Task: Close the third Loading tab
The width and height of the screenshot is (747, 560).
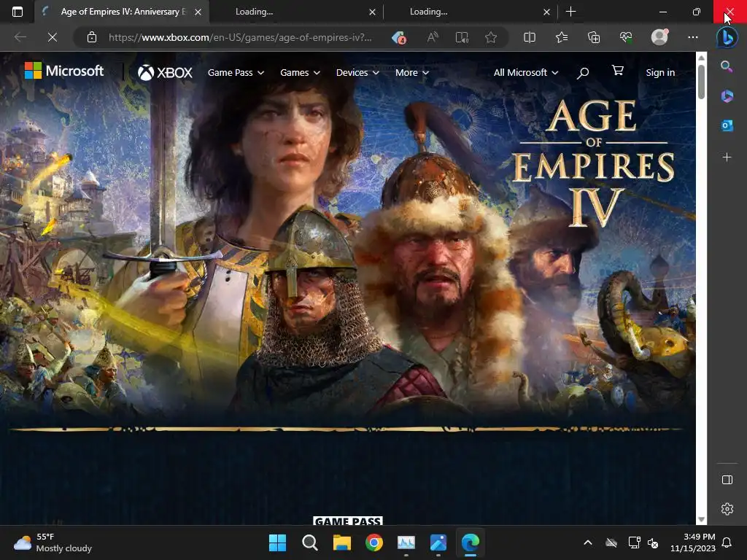Action: pyautogui.click(x=546, y=12)
